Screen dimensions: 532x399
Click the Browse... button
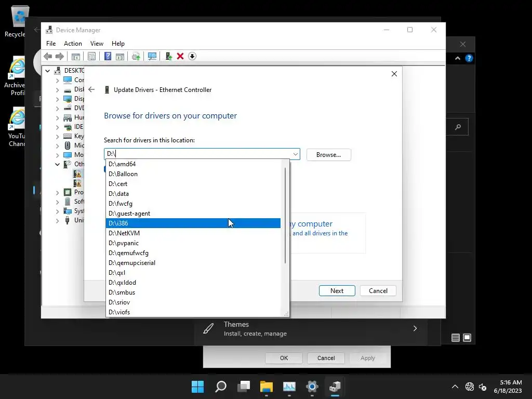tap(328, 155)
